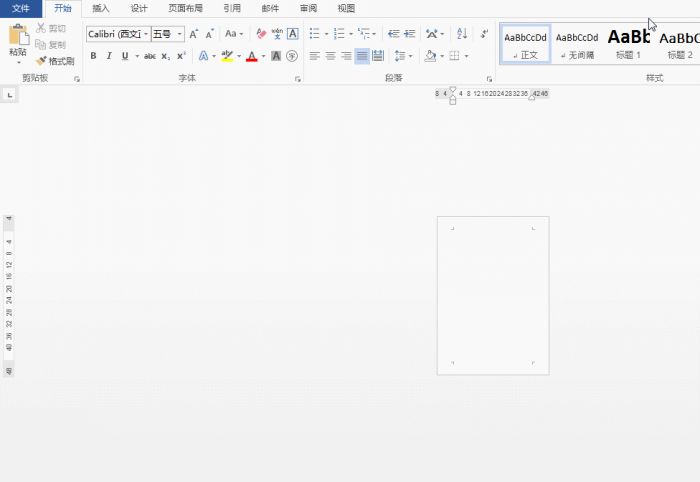The image size is (700, 482).
Task: Switch to the 插入 (Insert) tab
Action: [x=101, y=8]
